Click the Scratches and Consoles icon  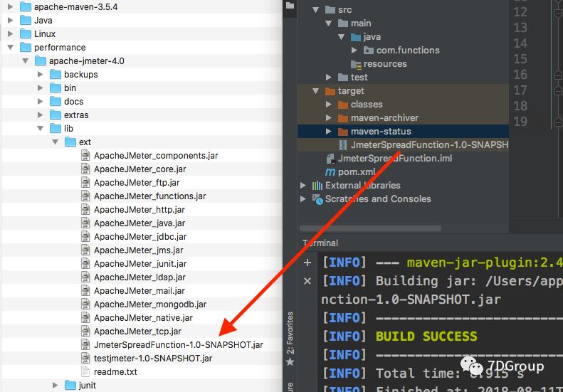(x=317, y=199)
